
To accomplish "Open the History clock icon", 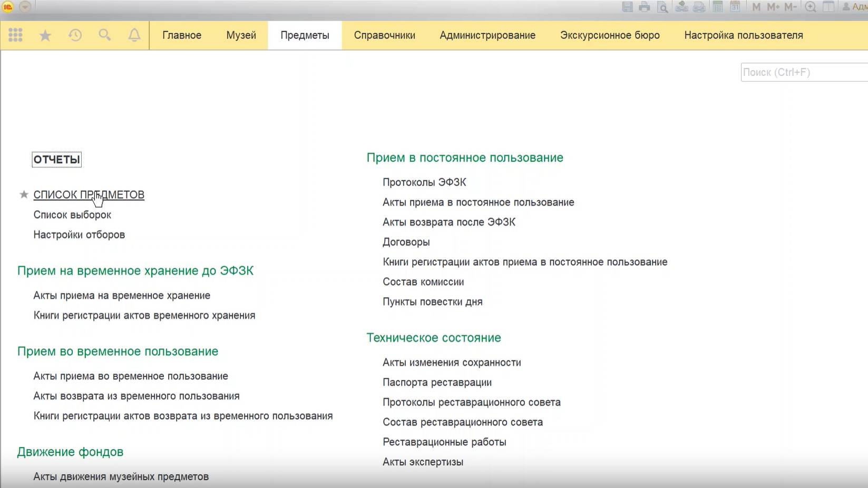I will 75,35.
